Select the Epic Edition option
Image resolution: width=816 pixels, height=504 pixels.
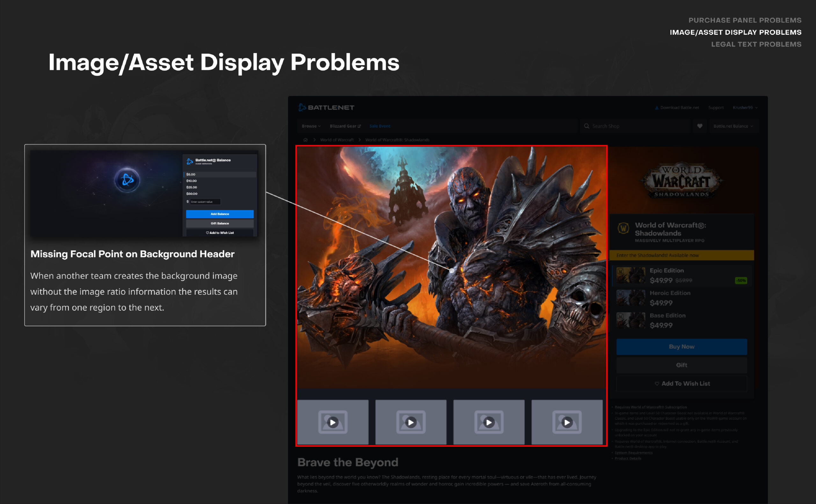tap(681, 276)
